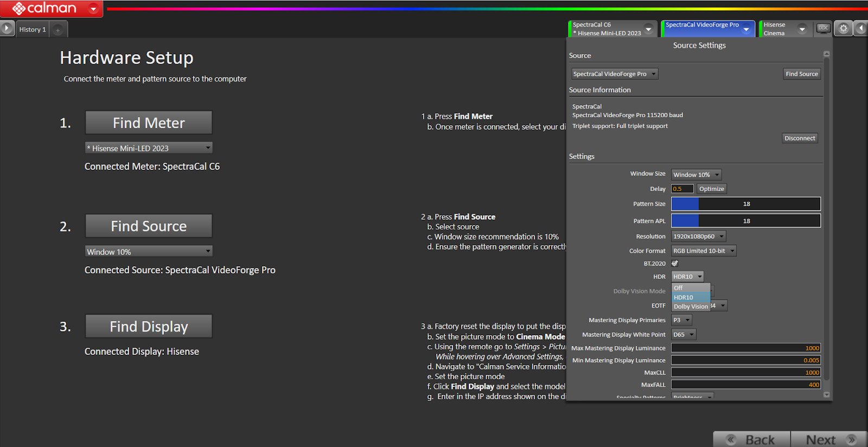Click 'SpectraCal VideoForge Pro 115200 baud' text
The height and width of the screenshot is (447, 868).
click(628, 115)
